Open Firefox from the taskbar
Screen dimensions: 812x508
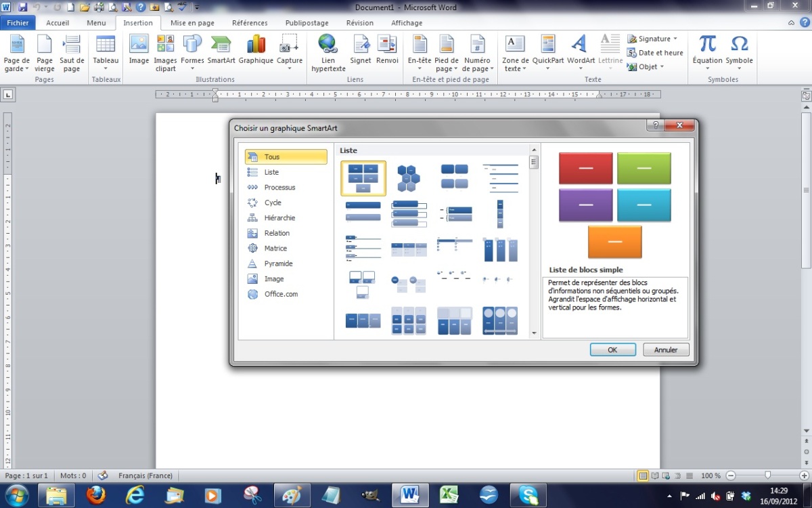coord(96,495)
